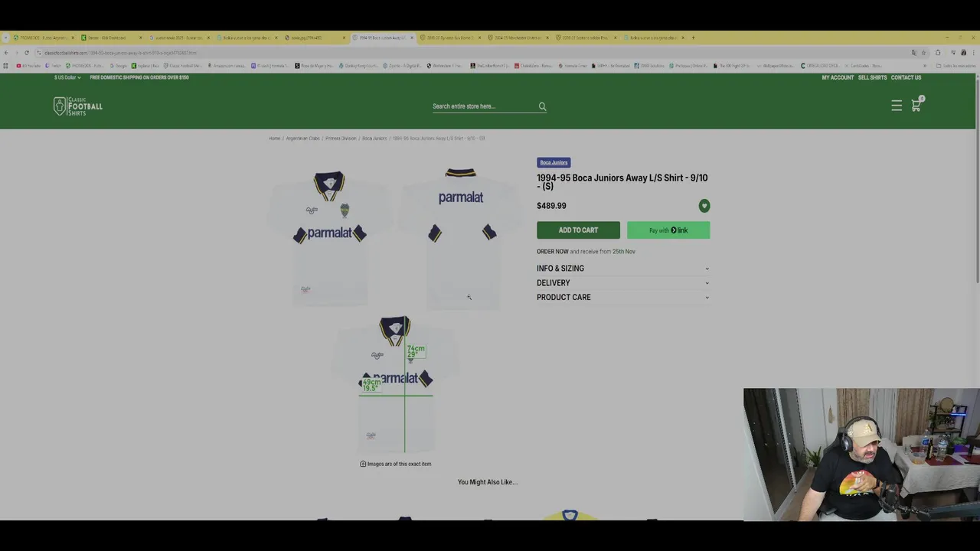Click the free domestic shipping banner text
This screenshot has width=980, height=551.
point(139,77)
